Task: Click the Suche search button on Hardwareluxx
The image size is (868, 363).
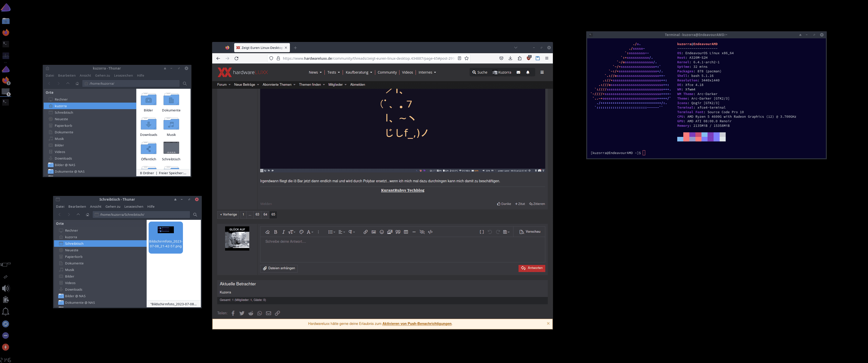Action: click(x=480, y=72)
